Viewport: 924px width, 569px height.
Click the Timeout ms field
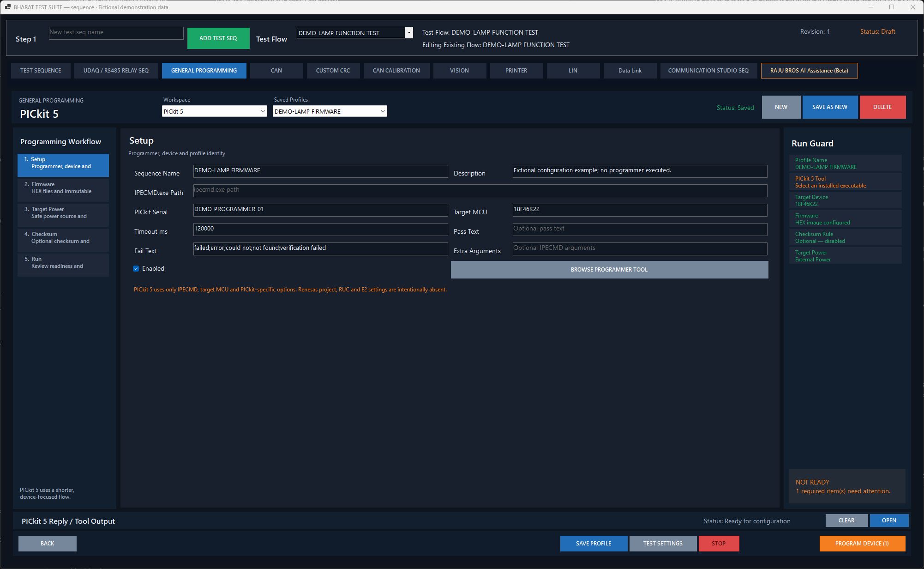(320, 230)
